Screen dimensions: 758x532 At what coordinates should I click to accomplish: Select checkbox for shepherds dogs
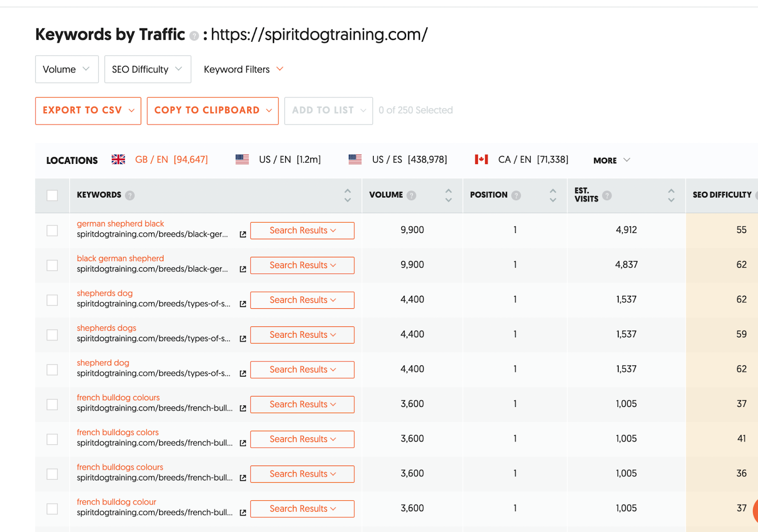coord(52,335)
